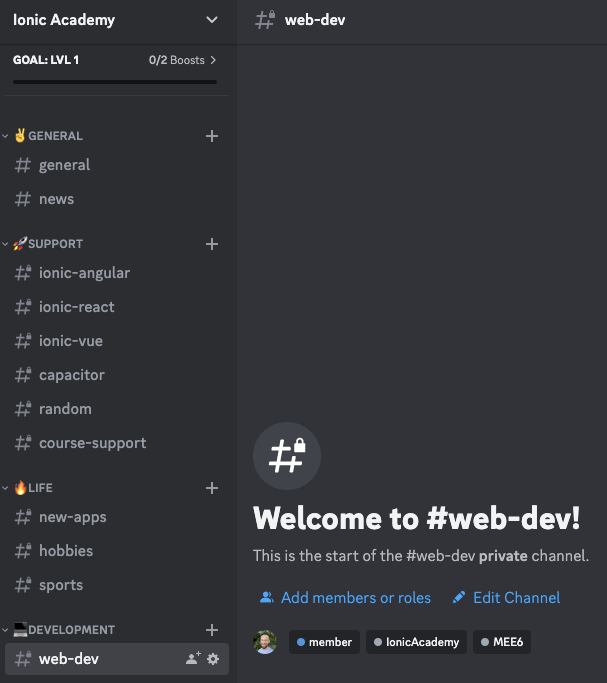The image size is (607, 683).
Task: Click Add members or roles
Action: tap(345, 598)
